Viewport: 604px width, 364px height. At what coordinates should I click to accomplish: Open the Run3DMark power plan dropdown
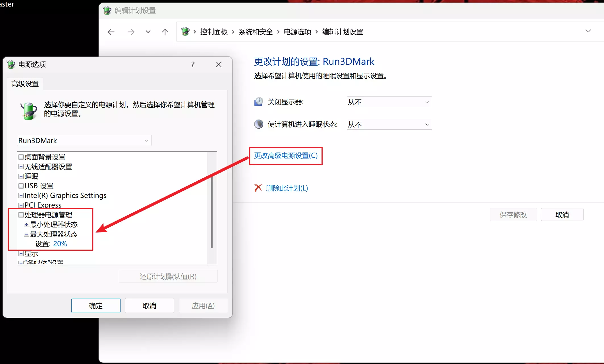tap(84, 141)
